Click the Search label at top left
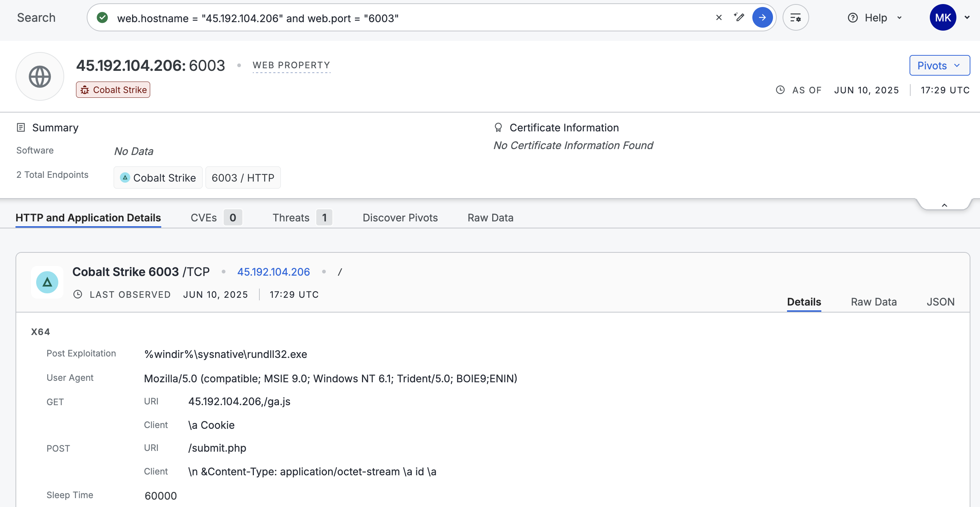The height and width of the screenshot is (507, 980). pyautogui.click(x=36, y=17)
